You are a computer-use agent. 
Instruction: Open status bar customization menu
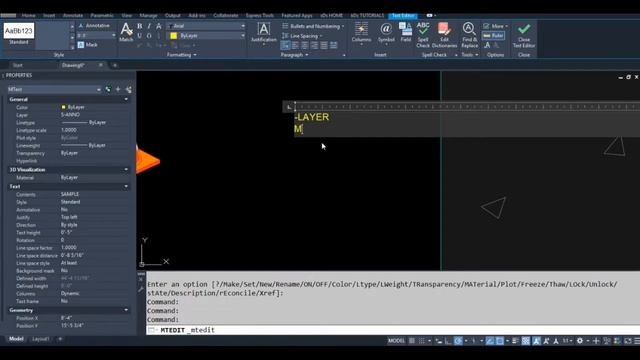tap(637, 341)
